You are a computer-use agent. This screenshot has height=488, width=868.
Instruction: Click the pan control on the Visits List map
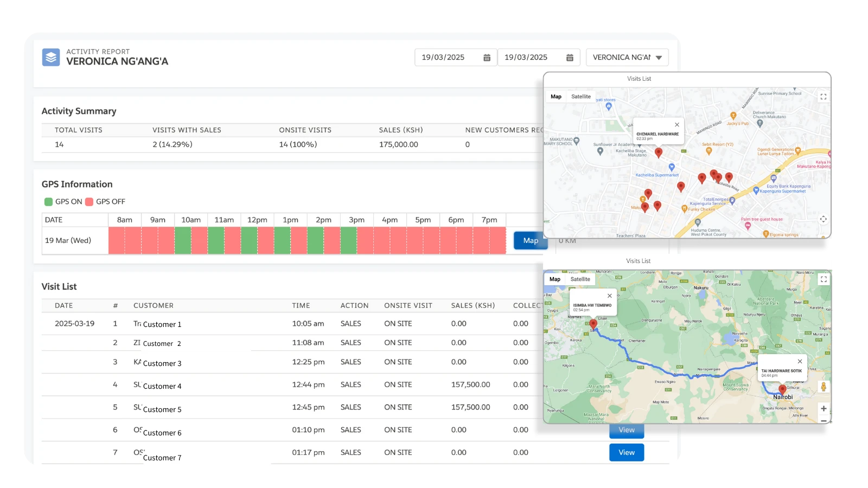point(823,220)
